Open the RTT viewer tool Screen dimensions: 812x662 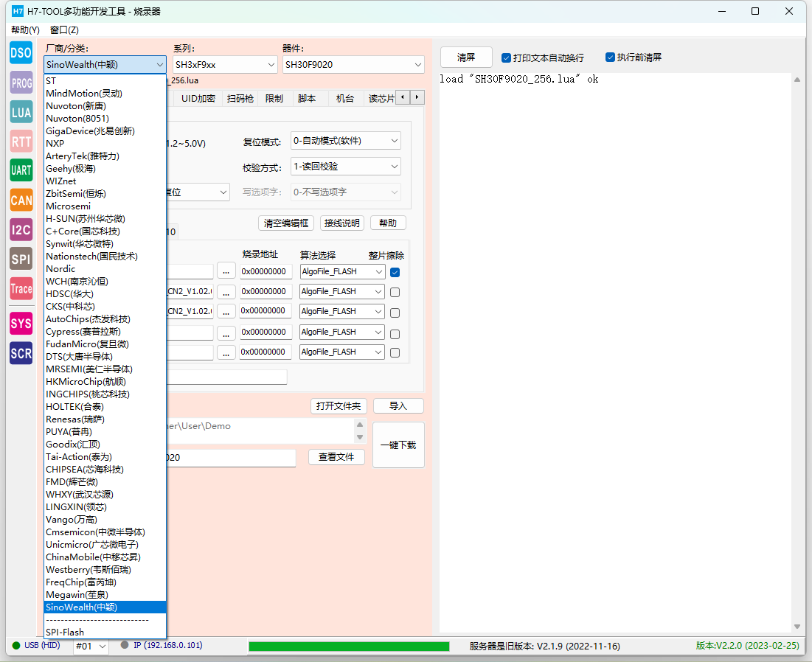[21, 142]
